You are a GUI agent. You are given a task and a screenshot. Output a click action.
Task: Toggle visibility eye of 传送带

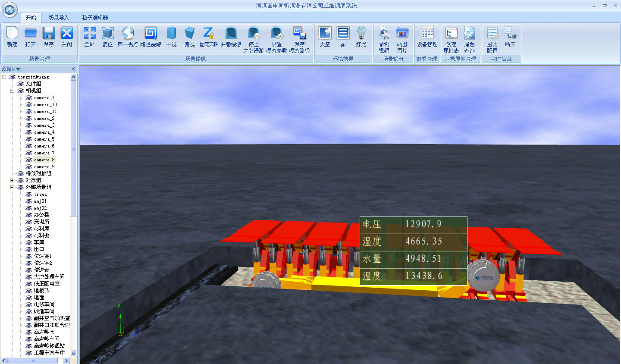coord(28,270)
